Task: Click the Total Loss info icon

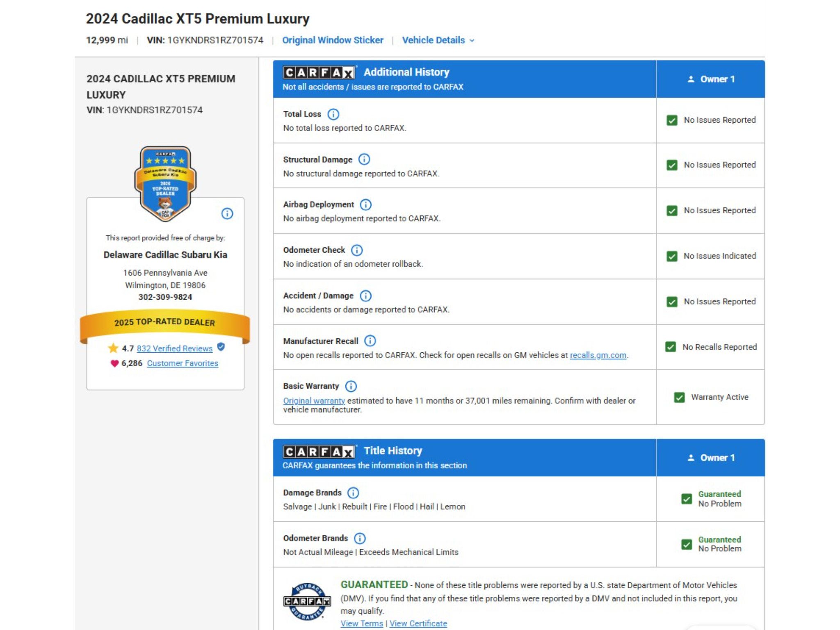Action: pyautogui.click(x=333, y=114)
